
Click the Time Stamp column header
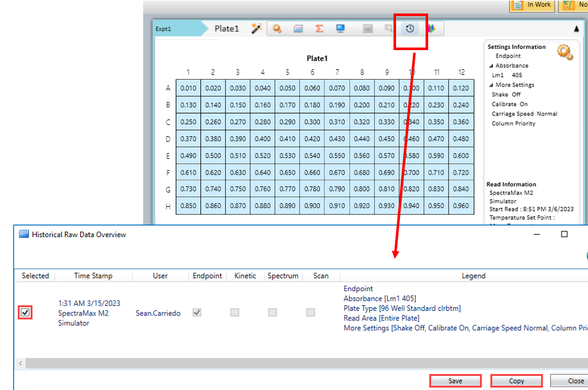point(93,276)
